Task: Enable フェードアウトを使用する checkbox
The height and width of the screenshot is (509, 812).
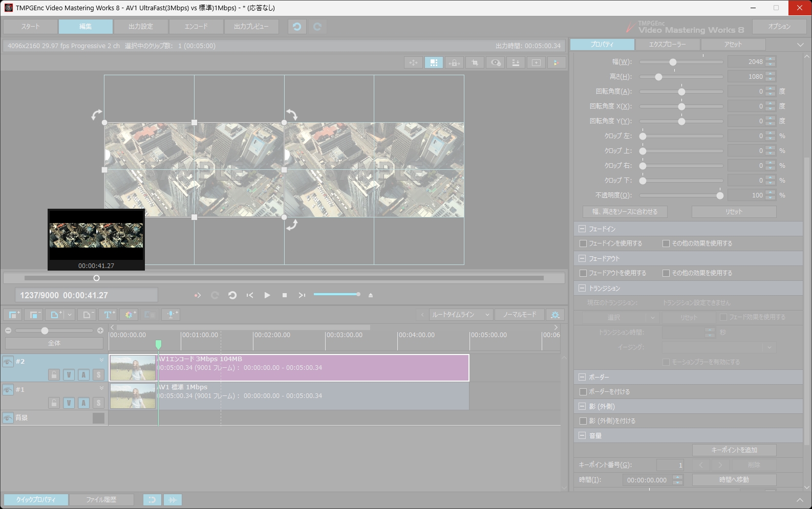Action: point(583,273)
